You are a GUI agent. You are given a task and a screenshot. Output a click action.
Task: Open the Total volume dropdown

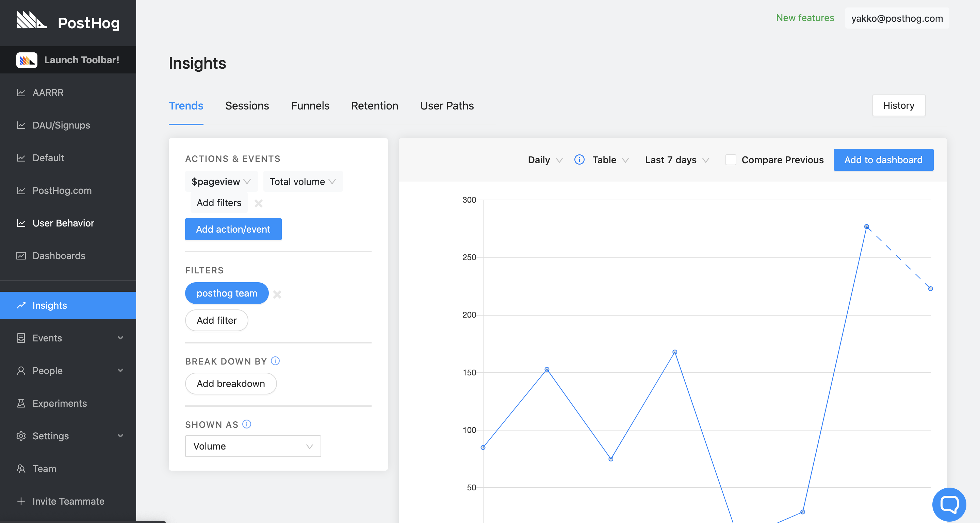(303, 182)
